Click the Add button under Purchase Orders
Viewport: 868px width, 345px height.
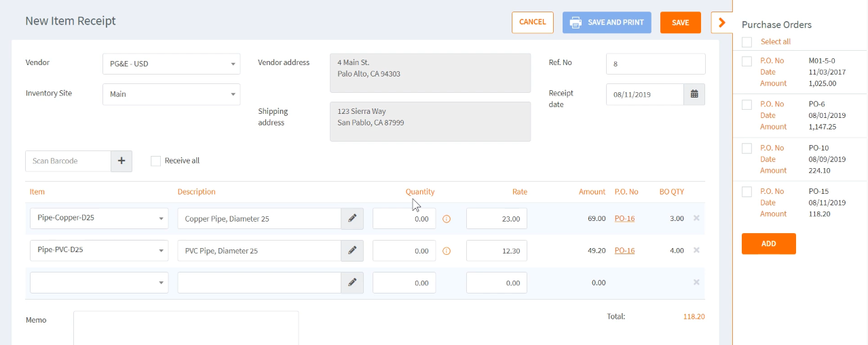pos(769,243)
